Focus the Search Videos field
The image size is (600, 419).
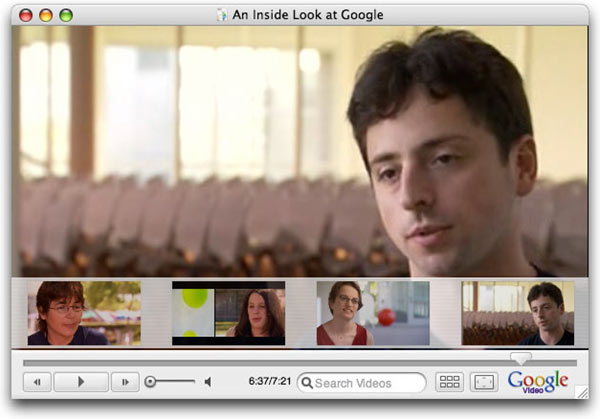362,383
